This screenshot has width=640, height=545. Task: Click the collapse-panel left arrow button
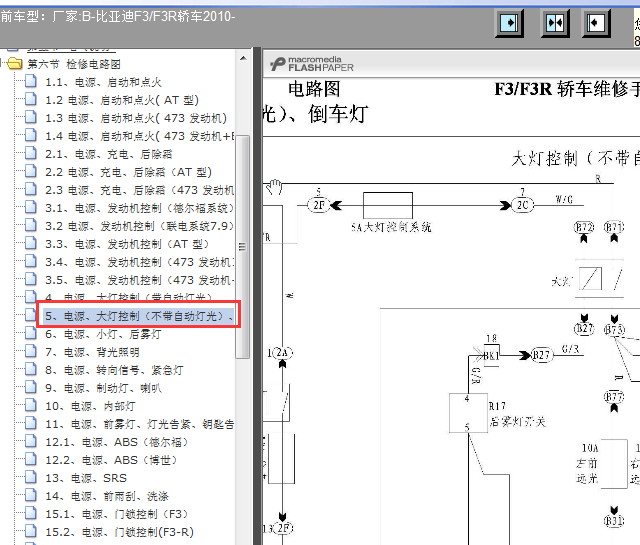coord(596,23)
